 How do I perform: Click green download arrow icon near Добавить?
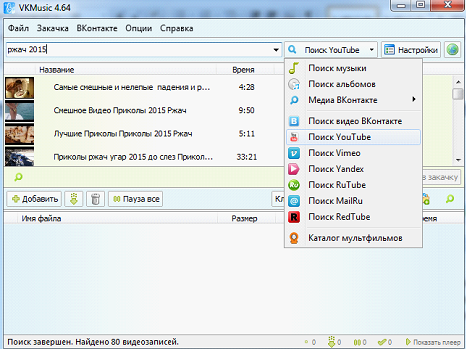[74, 199]
